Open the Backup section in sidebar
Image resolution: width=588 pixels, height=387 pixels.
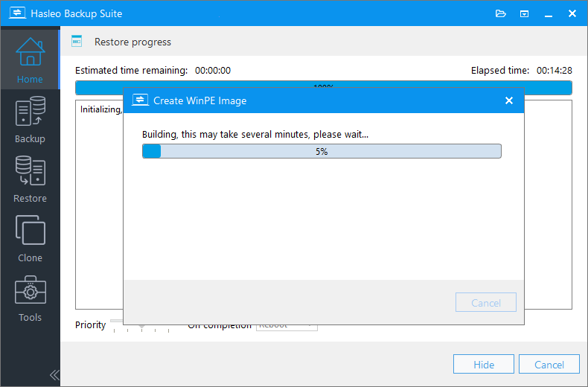[x=30, y=120]
